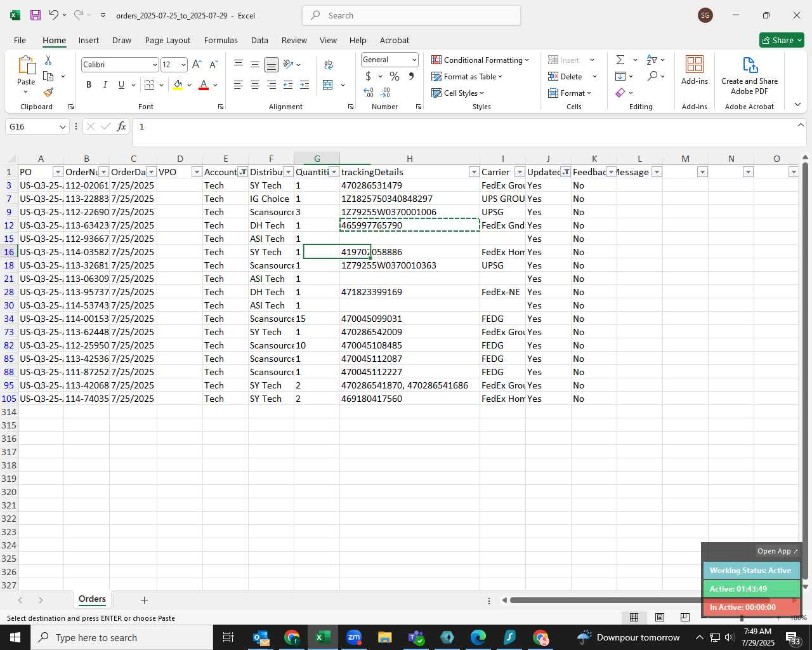Click the Wrap Text icon
Screen dimensions: 812x650
tap(329, 64)
